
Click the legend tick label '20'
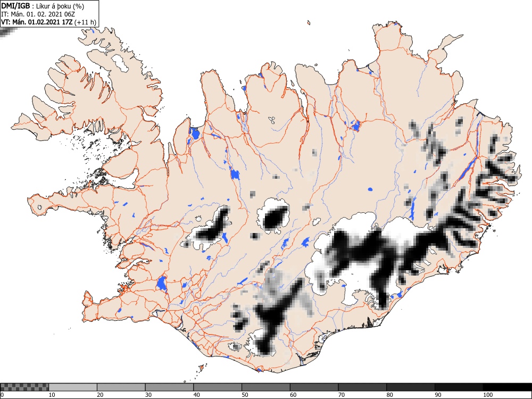tap(100, 395)
